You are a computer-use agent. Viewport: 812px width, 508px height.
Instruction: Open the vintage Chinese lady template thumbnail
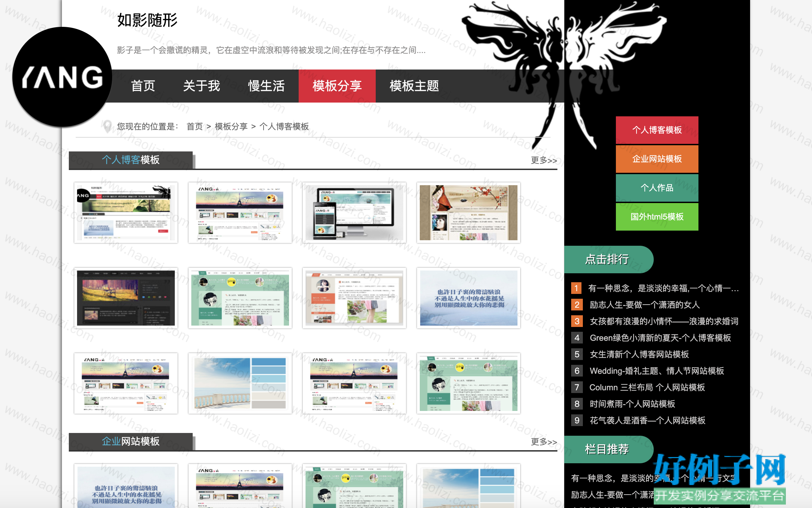[469, 213]
